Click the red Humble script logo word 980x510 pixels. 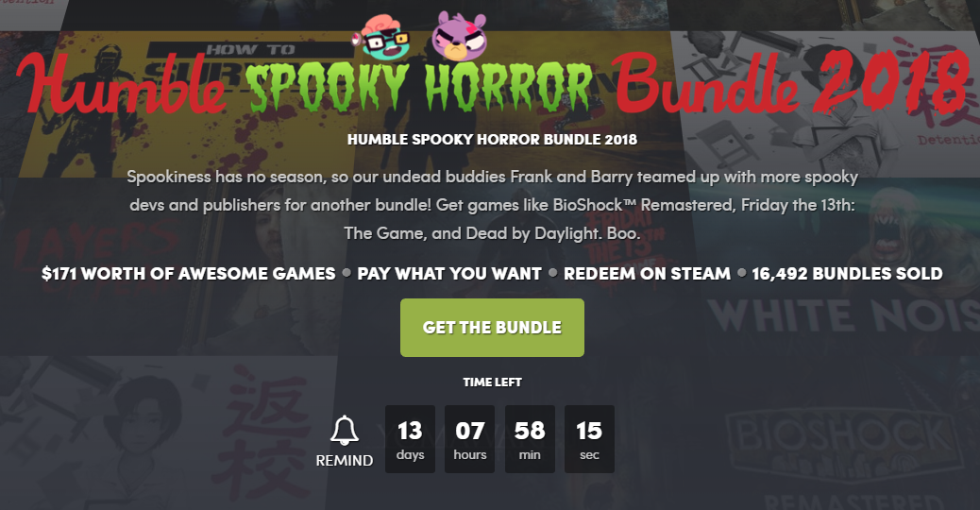click(x=123, y=84)
